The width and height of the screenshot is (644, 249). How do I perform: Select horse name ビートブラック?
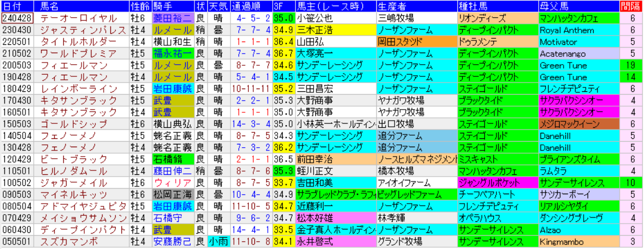click(x=73, y=159)
